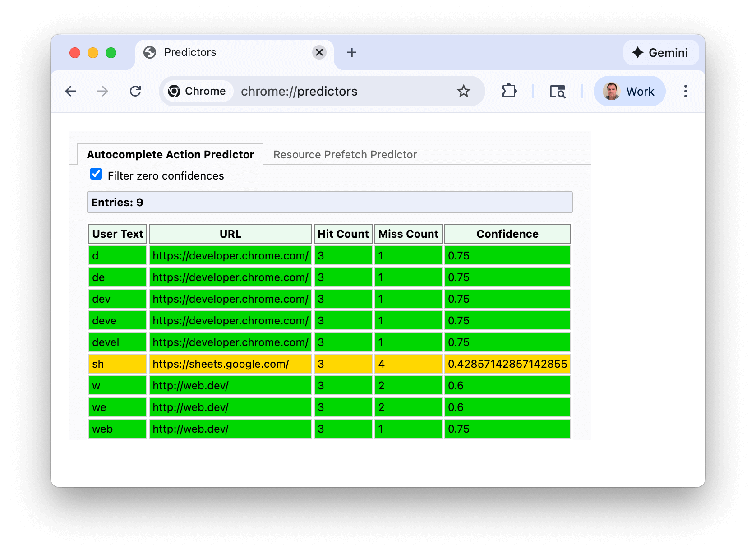756x554 pixels.
Task: Select the Autocomplete Action Predictor tab
Action: pyautogui.click(x=170, y=154)
